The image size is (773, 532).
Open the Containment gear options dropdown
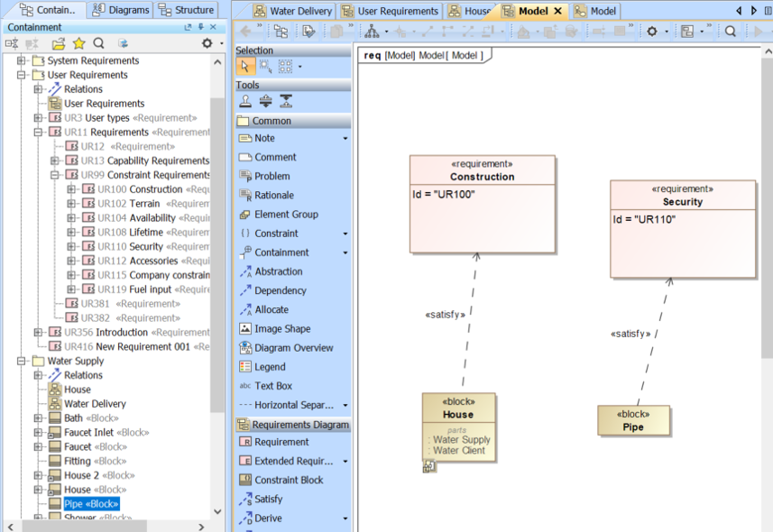pyautogui.click(x=209, y=43)
